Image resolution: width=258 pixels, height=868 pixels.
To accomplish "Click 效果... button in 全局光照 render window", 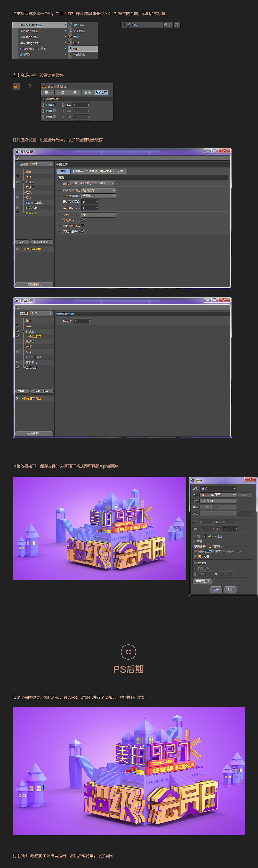I will click(x=22, y=242).
